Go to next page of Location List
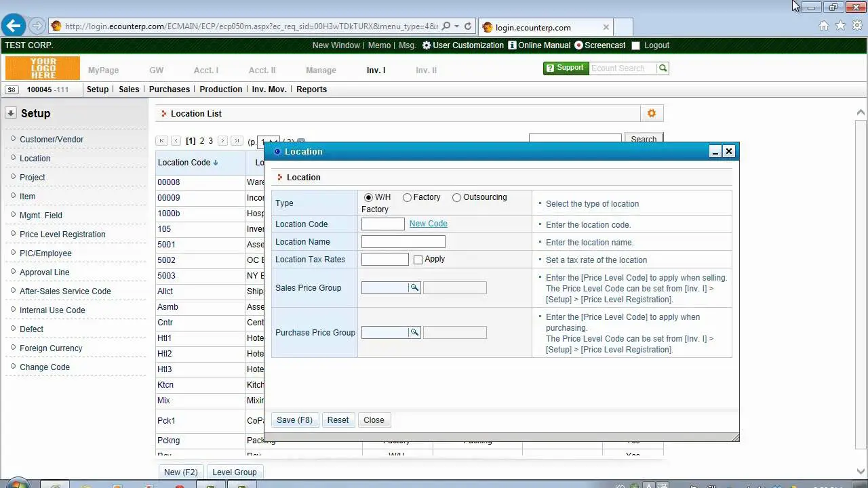The image size is (868, 488). click(222, 141)
